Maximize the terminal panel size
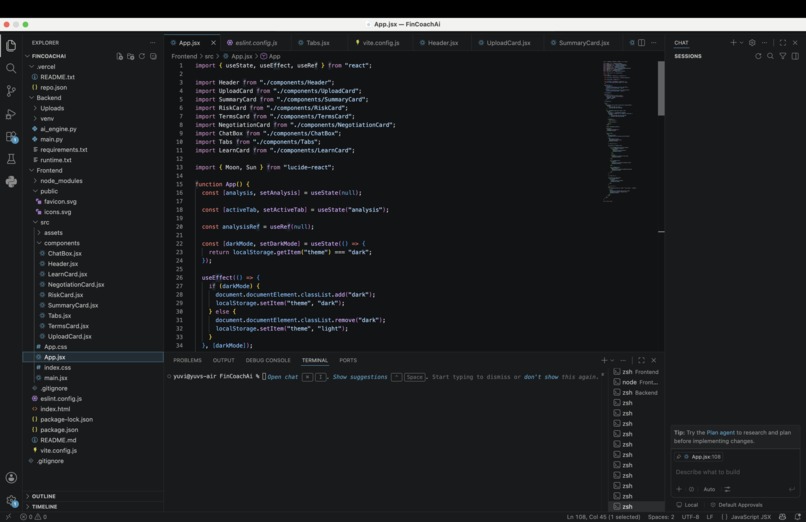Screen dimensions: 806x522 pos(642,361)
